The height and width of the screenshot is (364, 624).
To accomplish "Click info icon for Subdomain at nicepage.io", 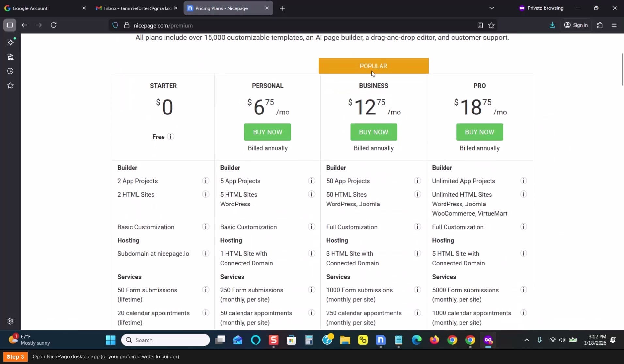I will pyautogui.click(x=205, y=253).
